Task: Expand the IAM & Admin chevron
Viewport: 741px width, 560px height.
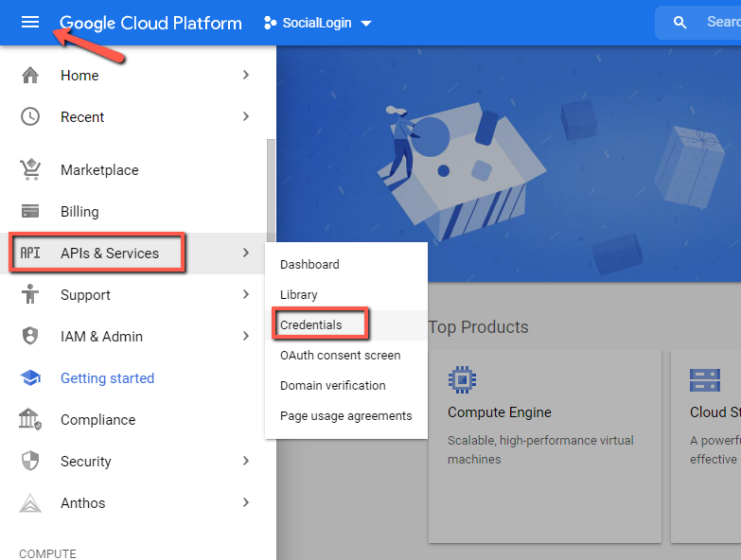Action: (246, 336)
